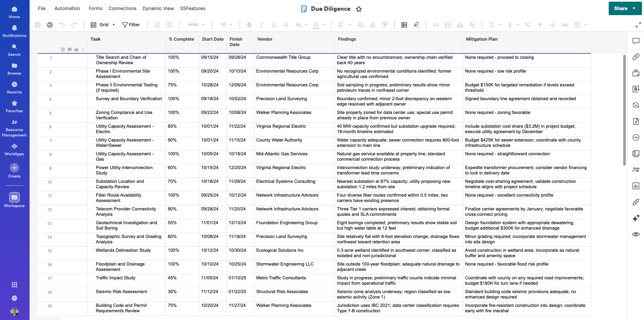Click the Share button
Screen dimensions: 644x320
(621, 8)
